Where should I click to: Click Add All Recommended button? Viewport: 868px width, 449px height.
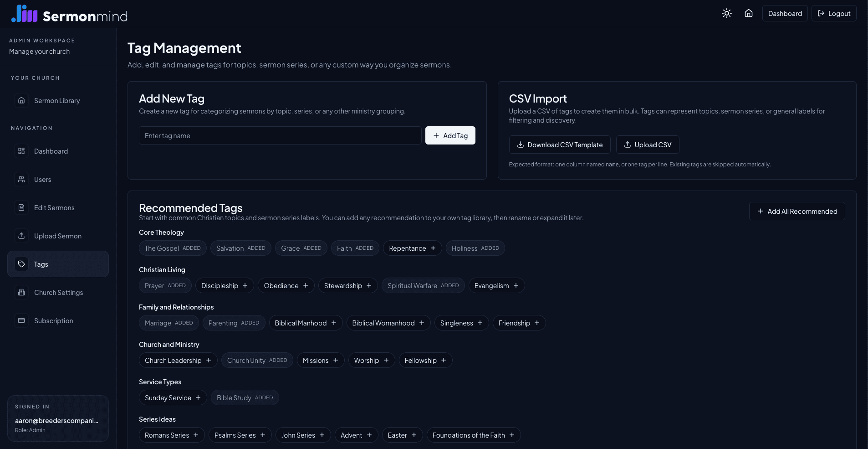797,211
